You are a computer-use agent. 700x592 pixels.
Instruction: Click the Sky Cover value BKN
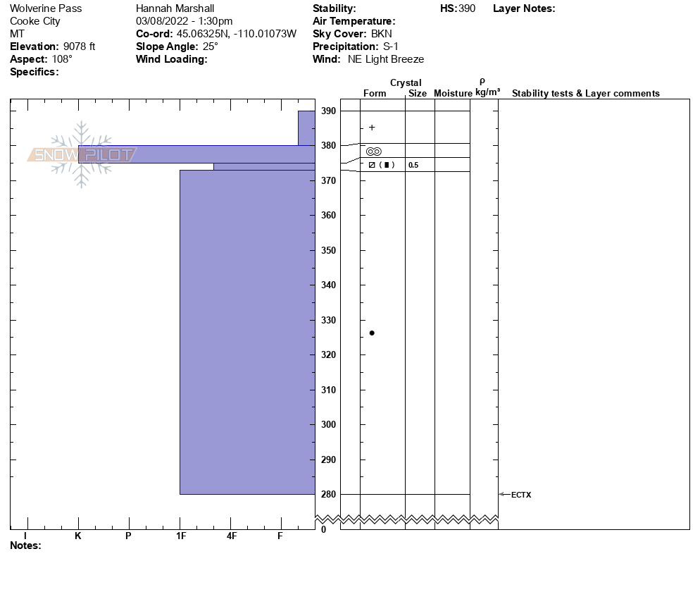381,34
